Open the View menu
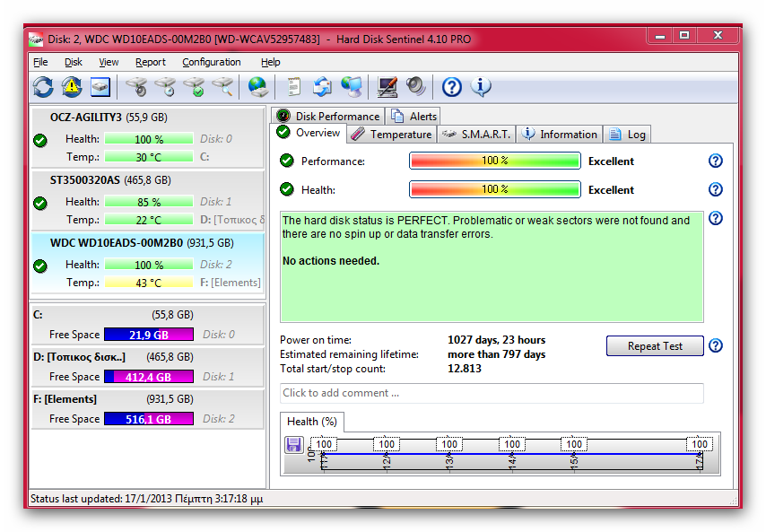 (109, 62)
